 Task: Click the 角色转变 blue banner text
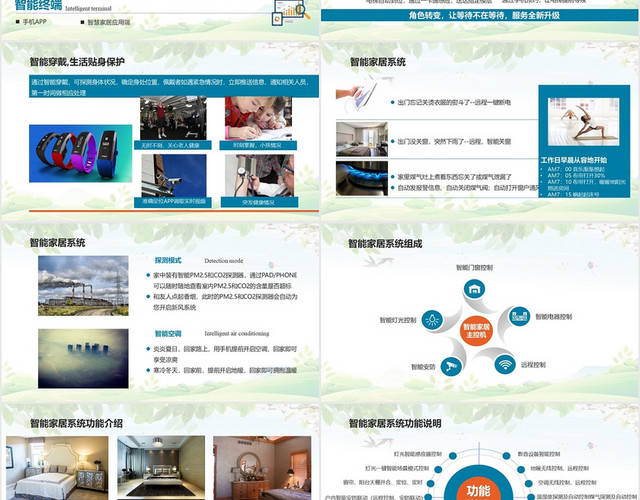click(484, 16)
